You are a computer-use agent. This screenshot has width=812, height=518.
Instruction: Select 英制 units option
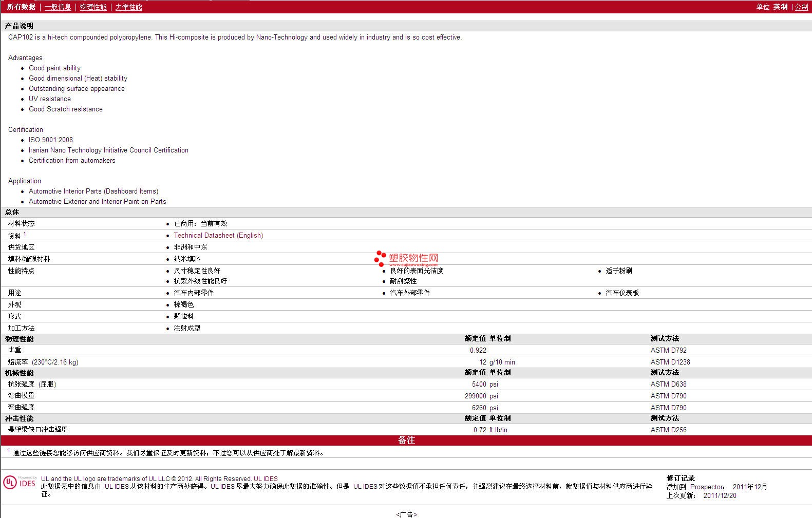pyautogui.click(x=780, y=7)
